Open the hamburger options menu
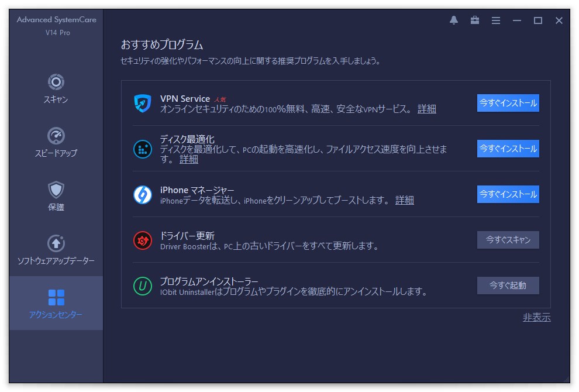The image size is (579, 392). click(496, 20)
